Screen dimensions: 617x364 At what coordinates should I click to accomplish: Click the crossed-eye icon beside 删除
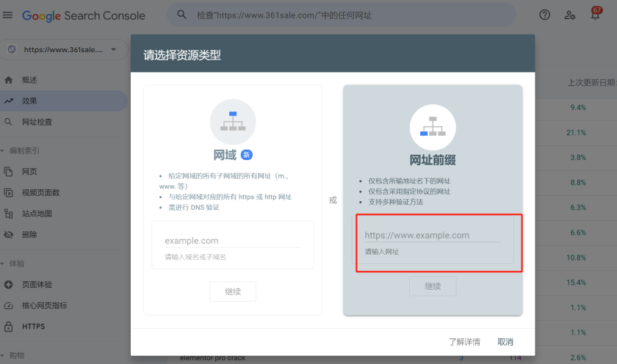point(8,235)
